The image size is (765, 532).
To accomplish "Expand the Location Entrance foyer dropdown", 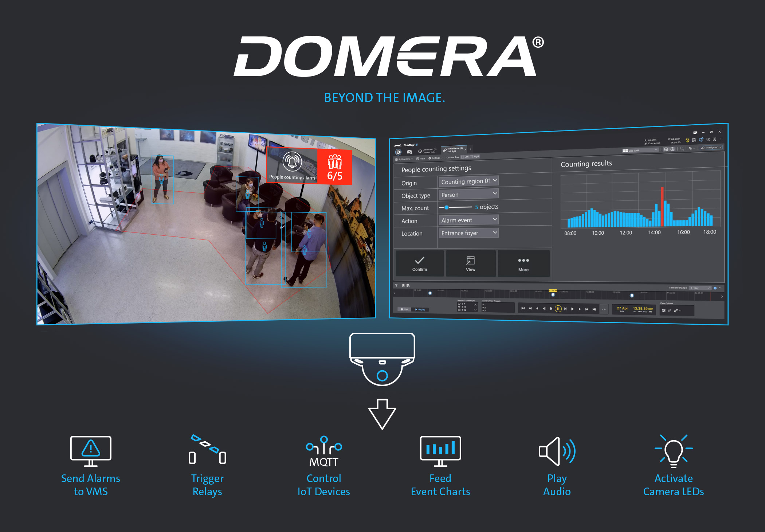I will (468, 233).
